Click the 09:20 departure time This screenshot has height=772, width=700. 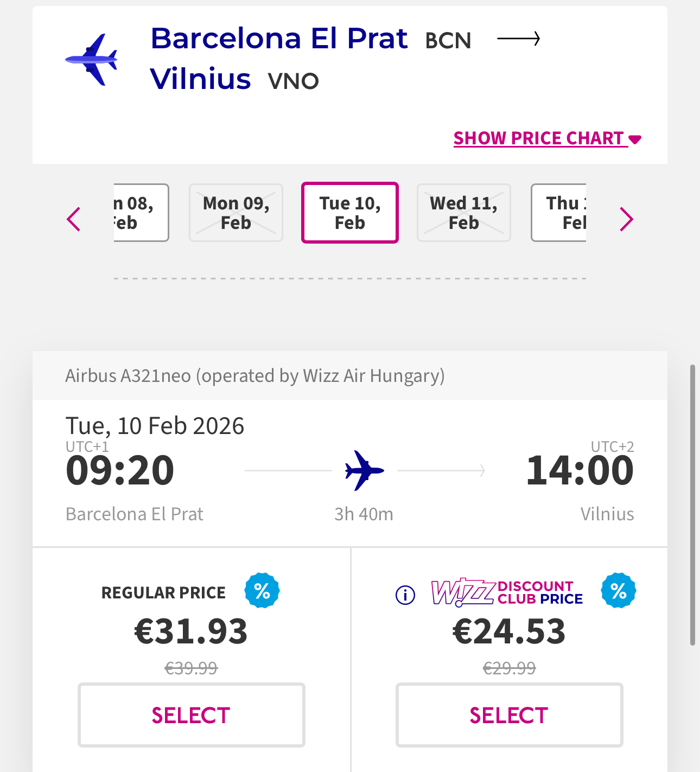tap(120, 470)
